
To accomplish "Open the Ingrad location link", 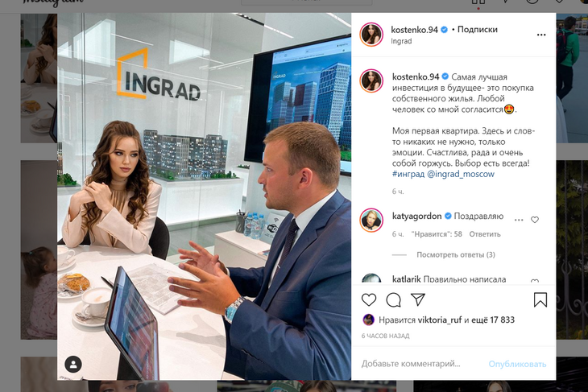I will pyautogui.click(x=401, y=41).
